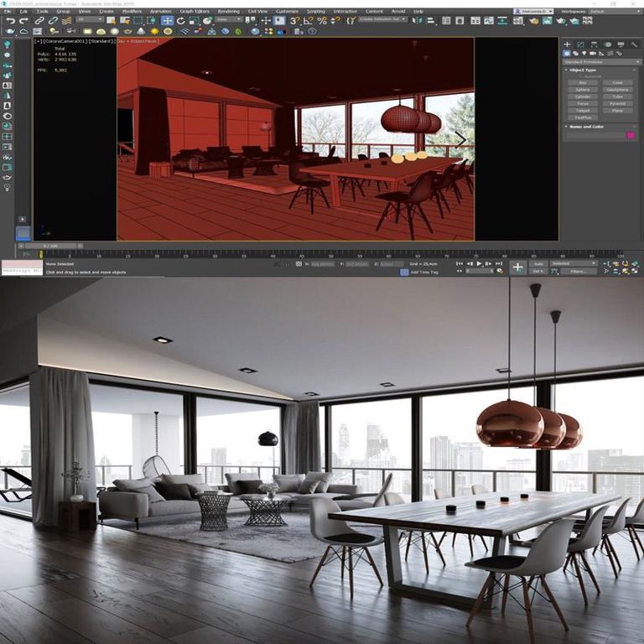The width and height of the screenshot is (644, 644).
Task: Choose the Select and Move tool
Action: (x=167, y=20)
